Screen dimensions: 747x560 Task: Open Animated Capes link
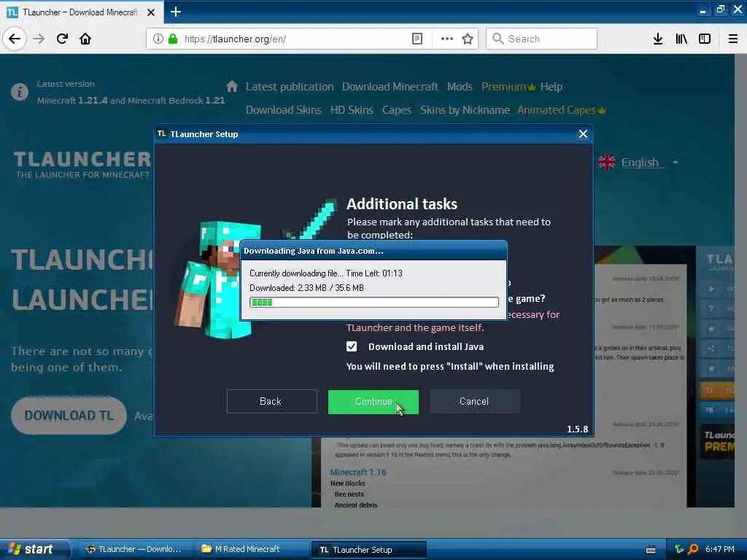[561, 110]
